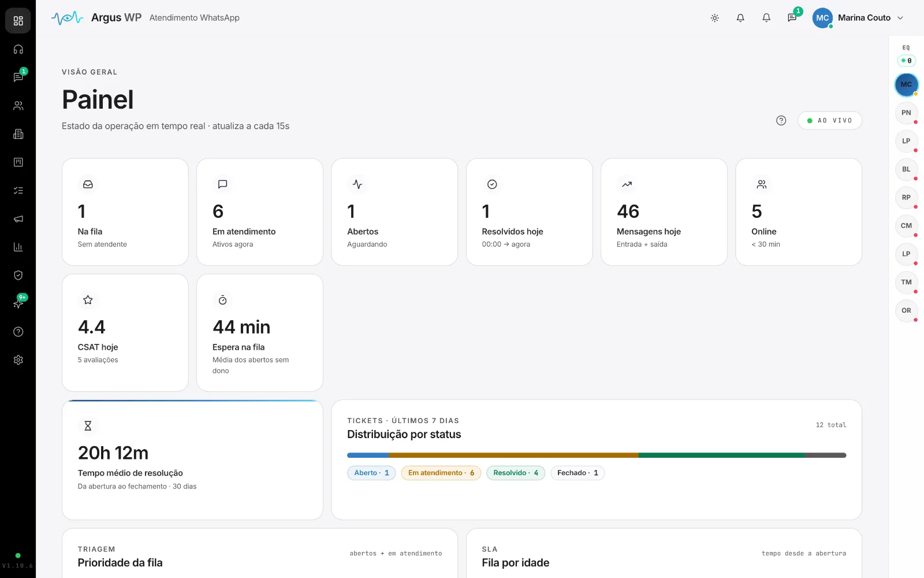
Task: Open the shield security icon in sidebar
Action: (18, 275)
